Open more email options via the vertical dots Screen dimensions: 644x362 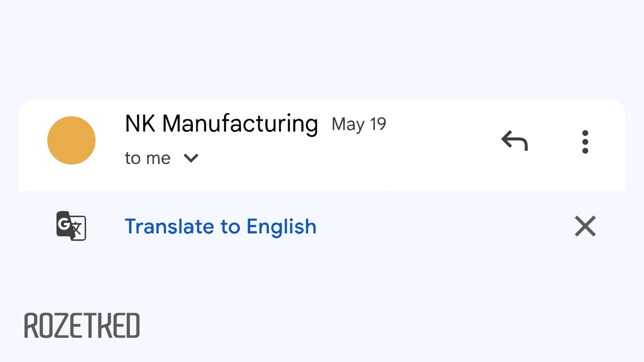tap(585, 141)
